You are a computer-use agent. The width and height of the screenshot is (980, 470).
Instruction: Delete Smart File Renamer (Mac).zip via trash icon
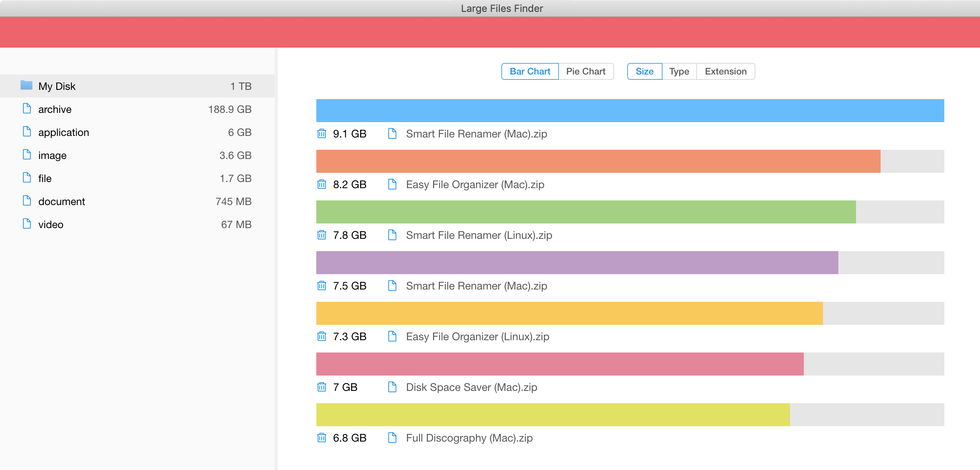[322, 134]
